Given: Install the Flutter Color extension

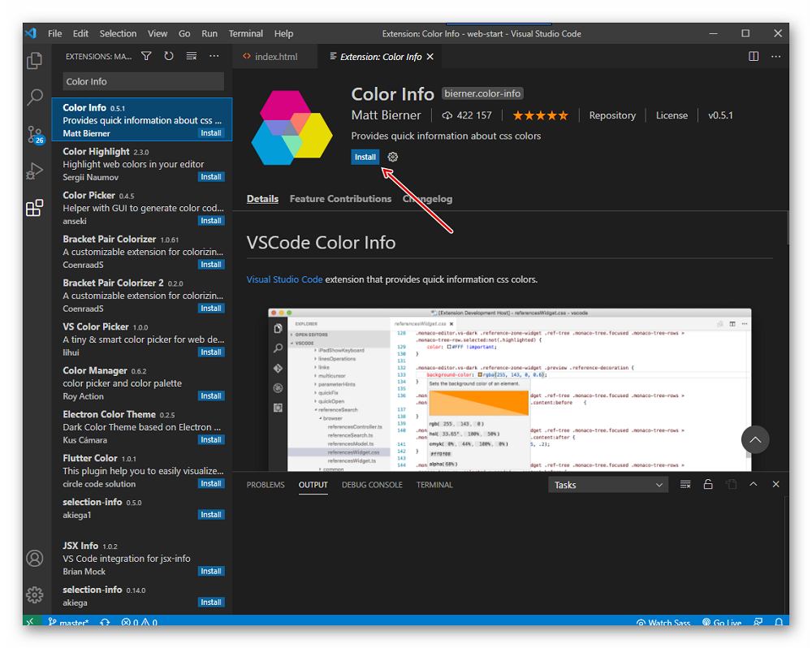Looking at the screenshot, I should coord(211,484).
